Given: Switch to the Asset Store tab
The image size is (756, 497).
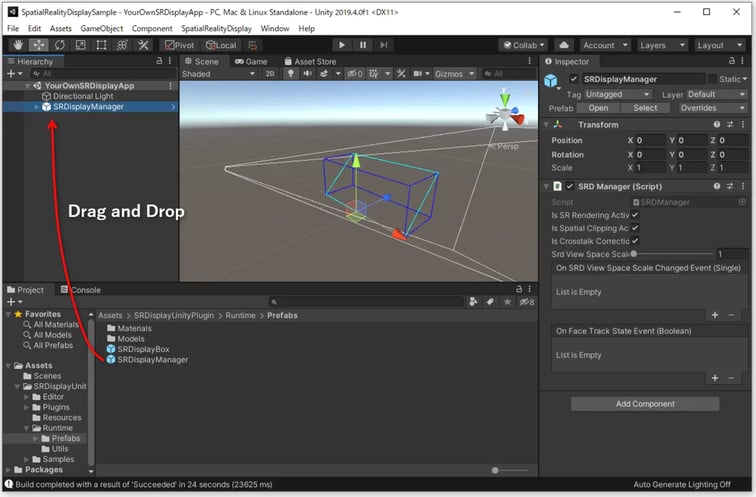Looking at the screenshot, I should 310,61.
